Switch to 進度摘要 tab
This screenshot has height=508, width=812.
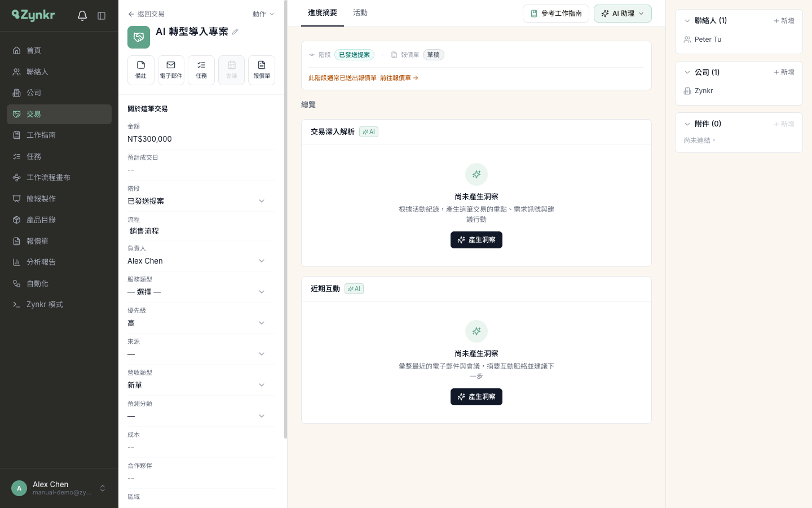pyautogui.click(x=323, y=13)
